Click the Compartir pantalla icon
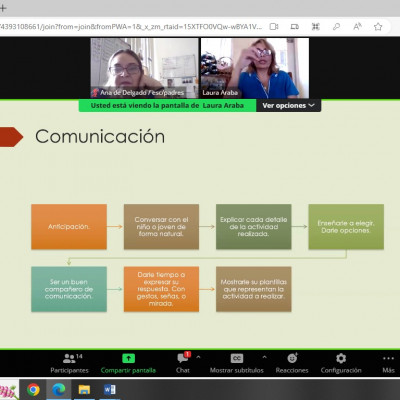 point(128,358)
